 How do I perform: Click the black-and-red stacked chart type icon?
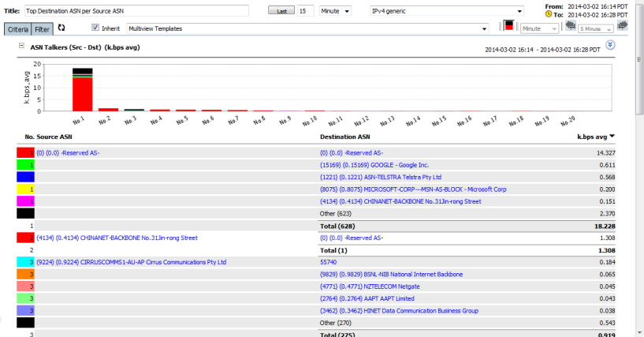pyautogui.click(x=509, y=26)
